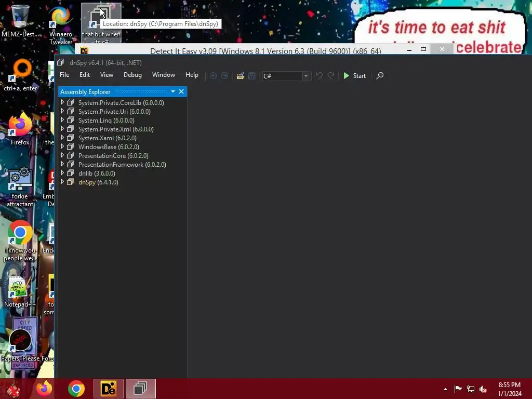
Task: Click the Save All toolbar icon
Action: click(251, 76)
